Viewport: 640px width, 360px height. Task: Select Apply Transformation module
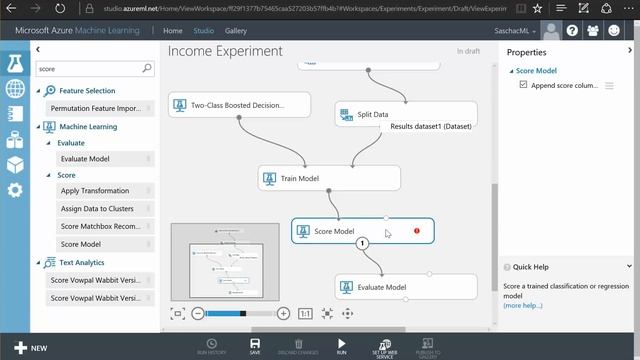(x=105, y=191)
